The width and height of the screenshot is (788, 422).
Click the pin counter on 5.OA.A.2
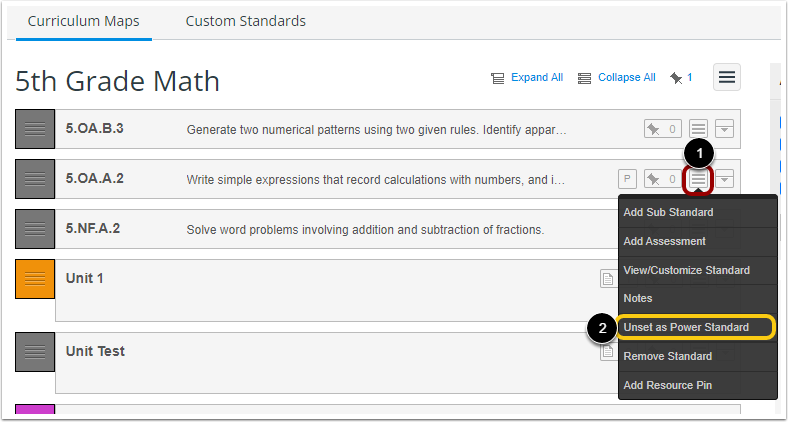coord(661,179)
